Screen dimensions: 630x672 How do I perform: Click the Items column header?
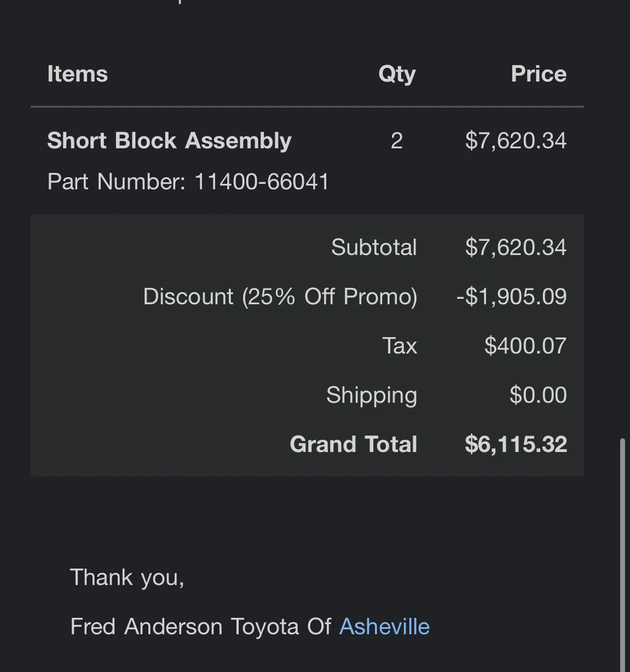pos(77,74)
